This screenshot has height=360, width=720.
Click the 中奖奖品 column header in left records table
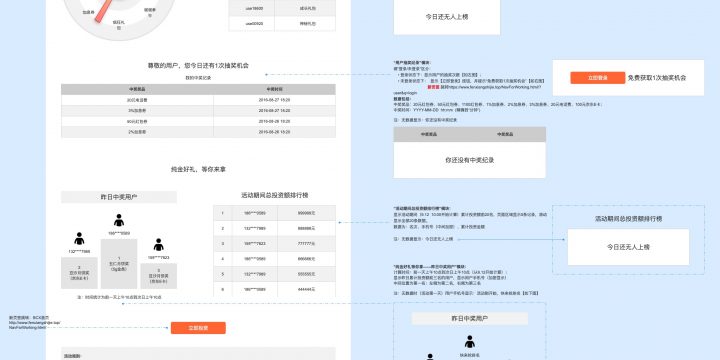pos(137,89)
